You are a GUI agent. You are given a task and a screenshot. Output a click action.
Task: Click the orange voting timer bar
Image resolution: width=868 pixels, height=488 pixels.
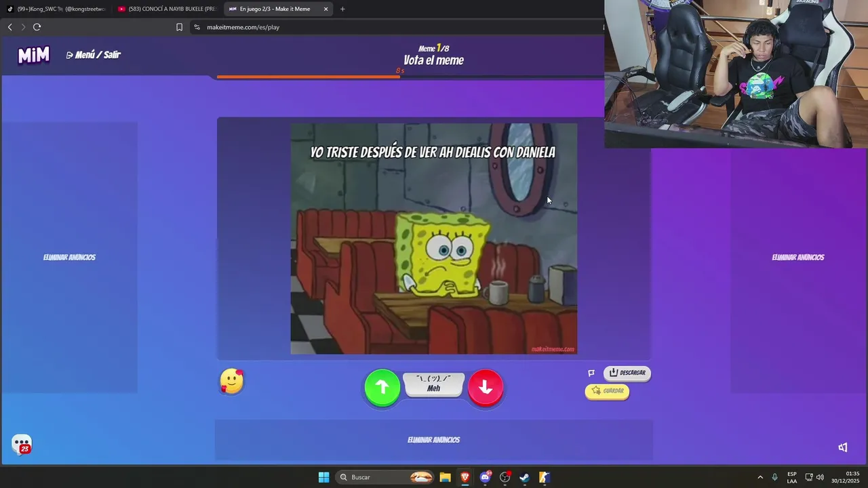pos(309,77)
